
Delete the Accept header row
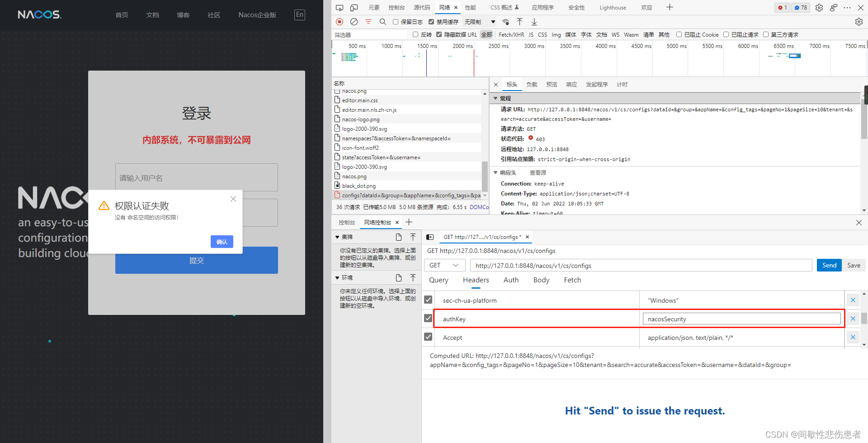tap(853, 337)
